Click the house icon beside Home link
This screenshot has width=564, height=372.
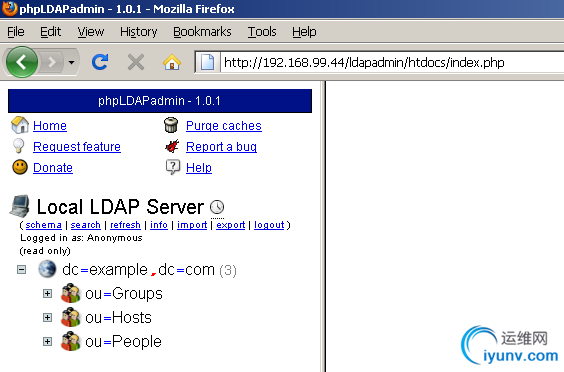pyautogui.click(x=20, y=125)
